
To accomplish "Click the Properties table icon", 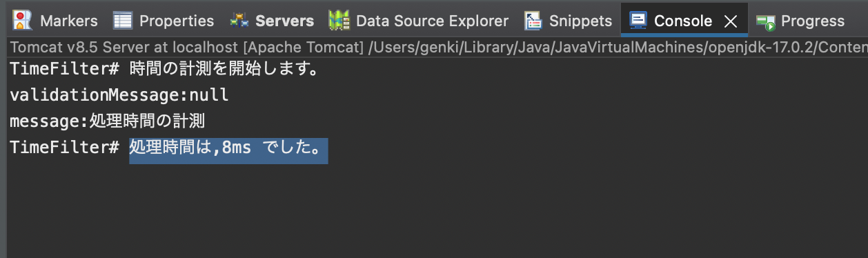I will pos(122,21).
